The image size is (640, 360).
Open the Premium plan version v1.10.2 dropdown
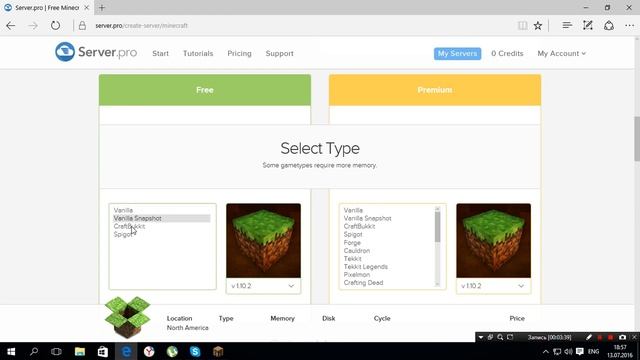(493, 286)
